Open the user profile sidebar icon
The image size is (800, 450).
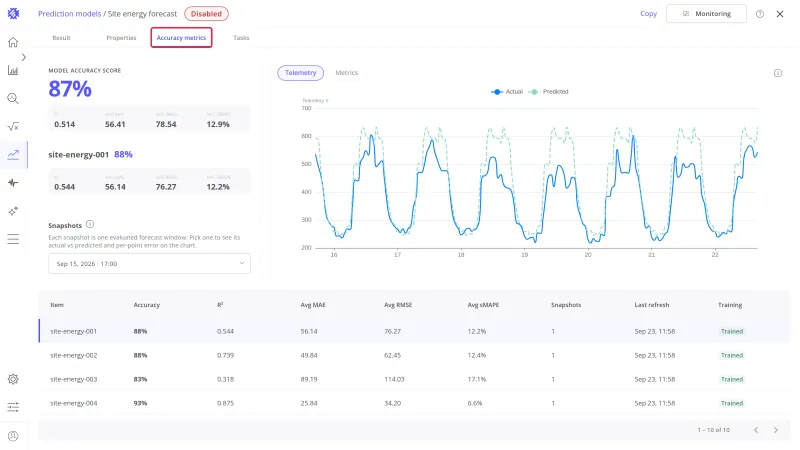[x=13, y=436]
